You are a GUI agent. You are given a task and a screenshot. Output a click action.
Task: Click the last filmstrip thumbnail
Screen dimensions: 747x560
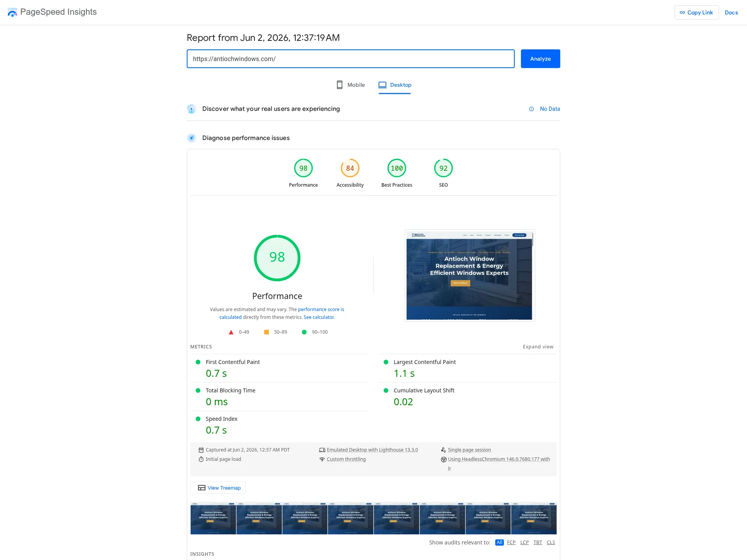[x=534, y=518]
